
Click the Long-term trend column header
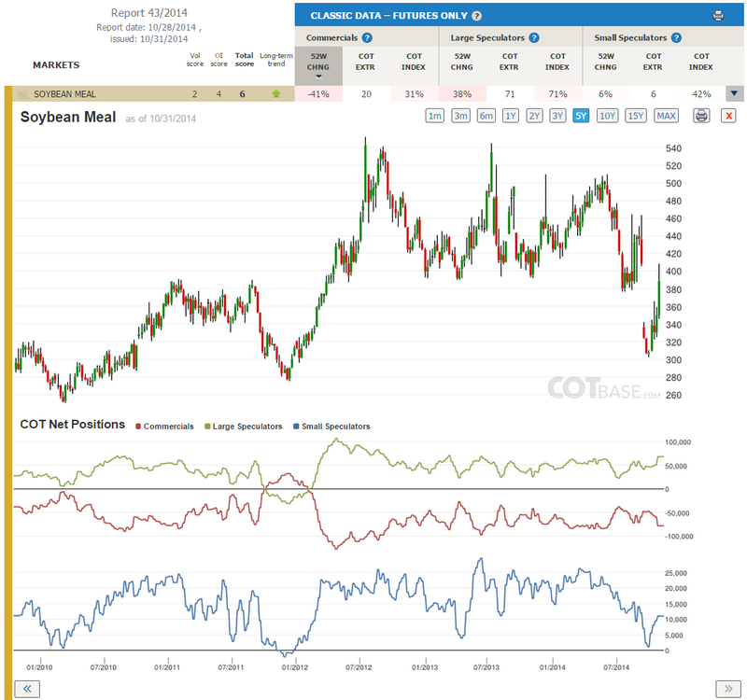(x=276, y=60)
